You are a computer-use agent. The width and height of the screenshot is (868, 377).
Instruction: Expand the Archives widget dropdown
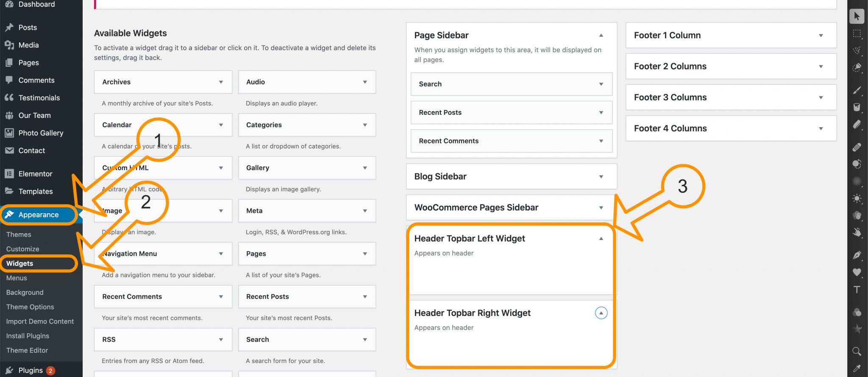click(x=221, y=82)
